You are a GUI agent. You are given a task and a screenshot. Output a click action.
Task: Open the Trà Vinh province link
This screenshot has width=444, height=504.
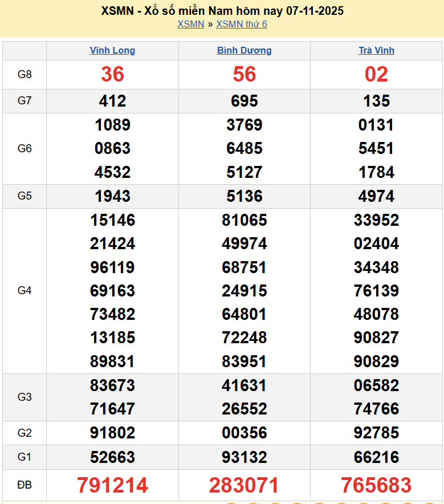pyautogui.click(x=376, y=50)
